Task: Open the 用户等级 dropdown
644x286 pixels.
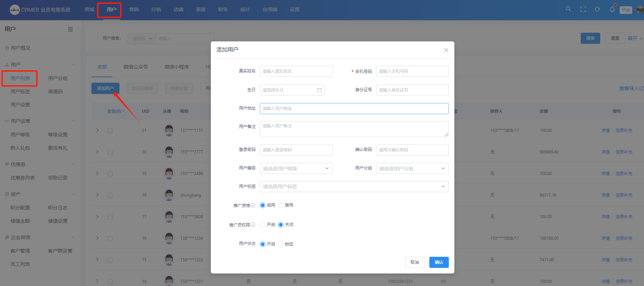Action: (x=296, y=168)
